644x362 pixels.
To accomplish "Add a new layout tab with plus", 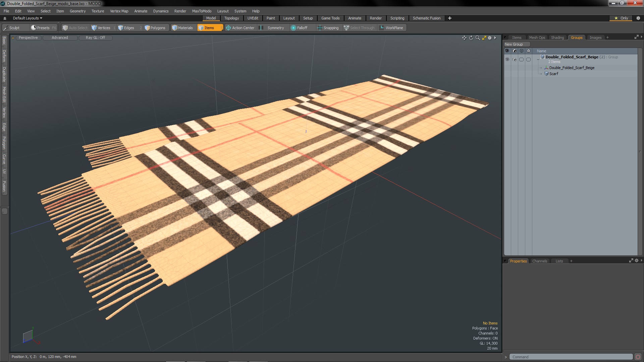I will click(x=449, y=18).
